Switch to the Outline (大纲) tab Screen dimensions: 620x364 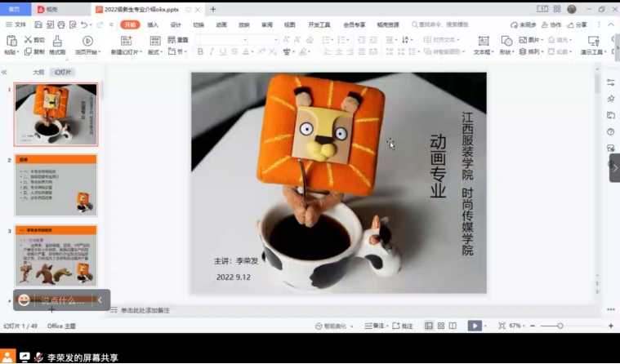point(38,72)
